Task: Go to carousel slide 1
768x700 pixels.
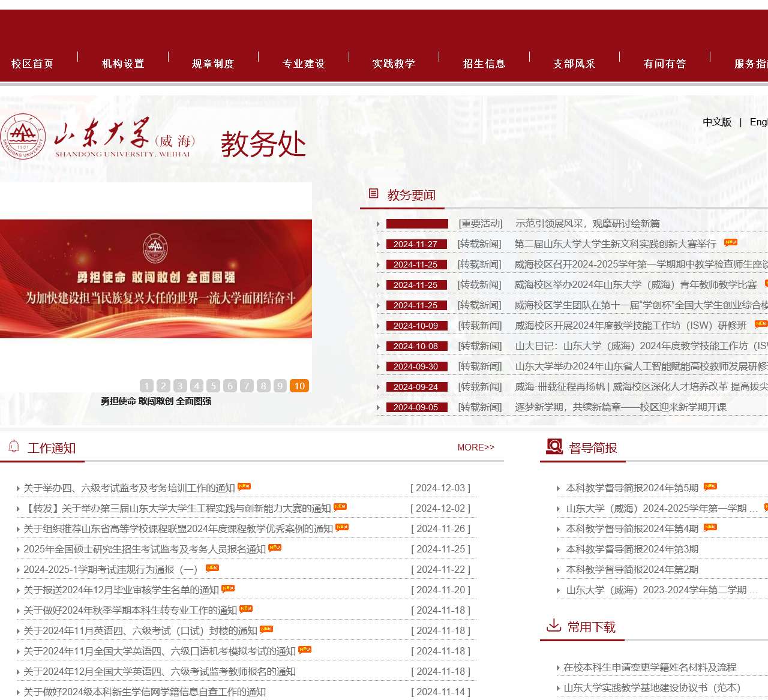Action: click(x=146, y=386)
